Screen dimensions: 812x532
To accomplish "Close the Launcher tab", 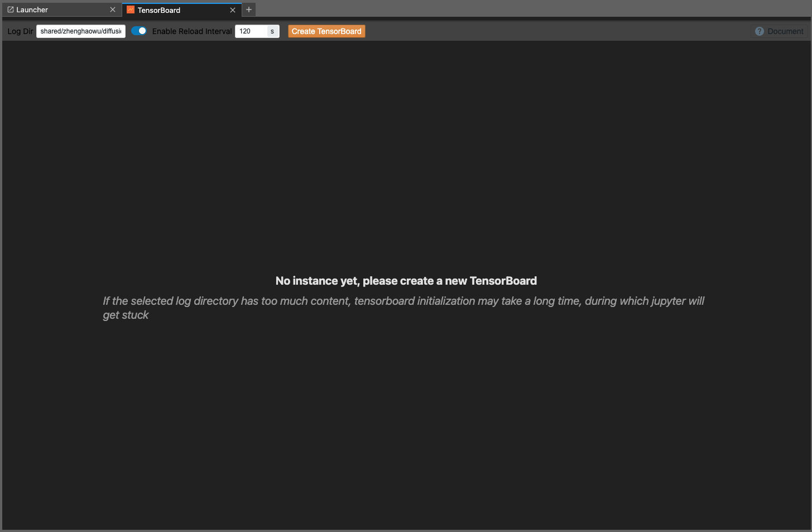I will tap(113, 10).
